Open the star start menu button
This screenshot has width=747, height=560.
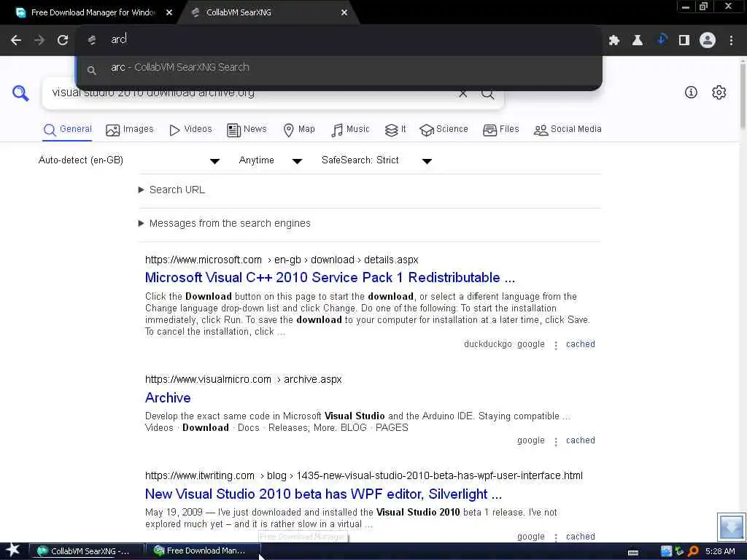pos(13,551)
